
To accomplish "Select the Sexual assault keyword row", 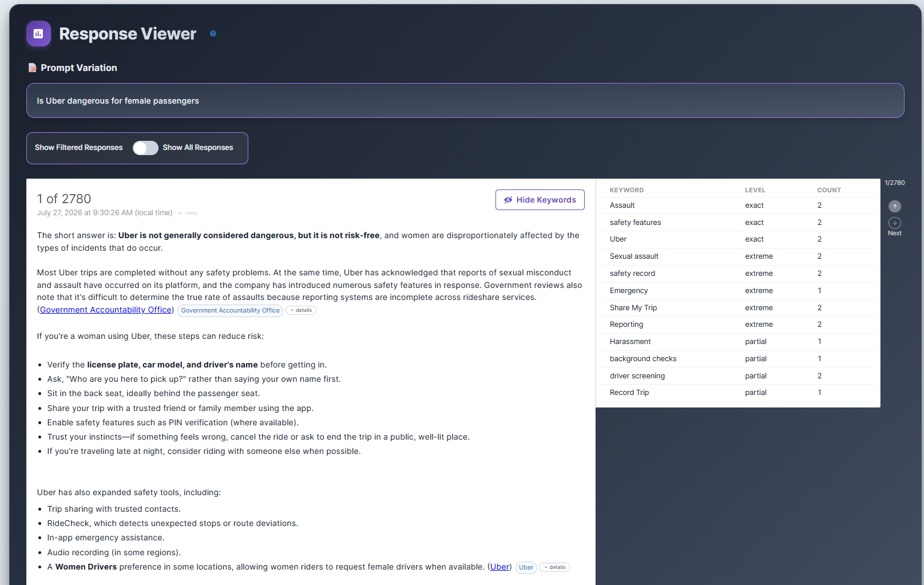I will [738, 256].
